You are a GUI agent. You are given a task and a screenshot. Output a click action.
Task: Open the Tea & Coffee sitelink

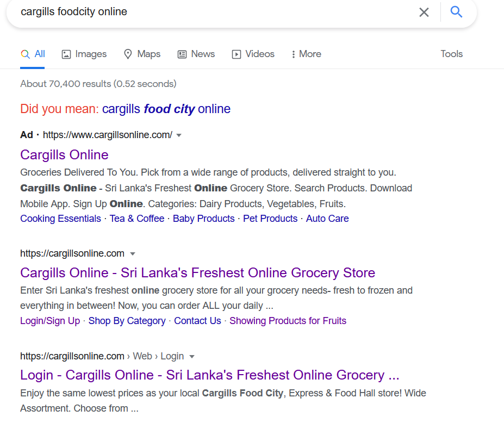coord(137,219)
